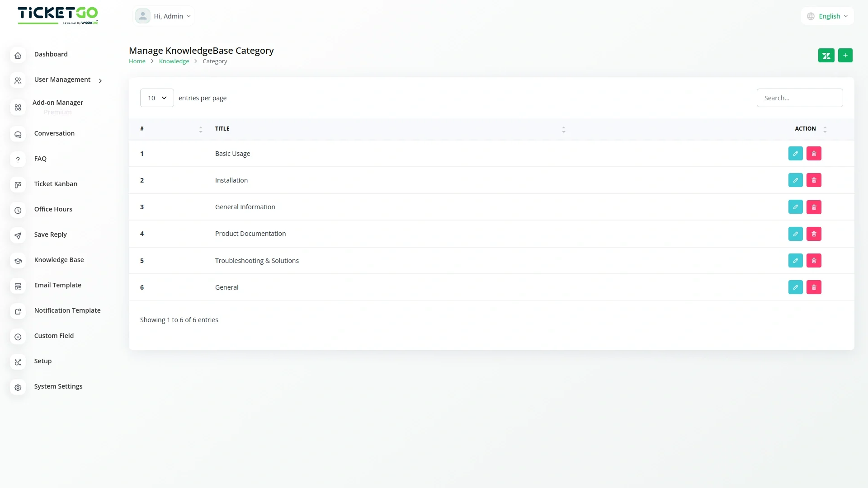868x488 pixels.
Task: Edit the Basic Usage category
Action: pos(795,154)
